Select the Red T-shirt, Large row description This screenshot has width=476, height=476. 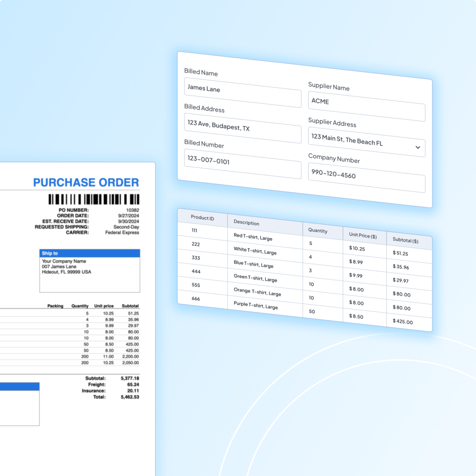253,238
